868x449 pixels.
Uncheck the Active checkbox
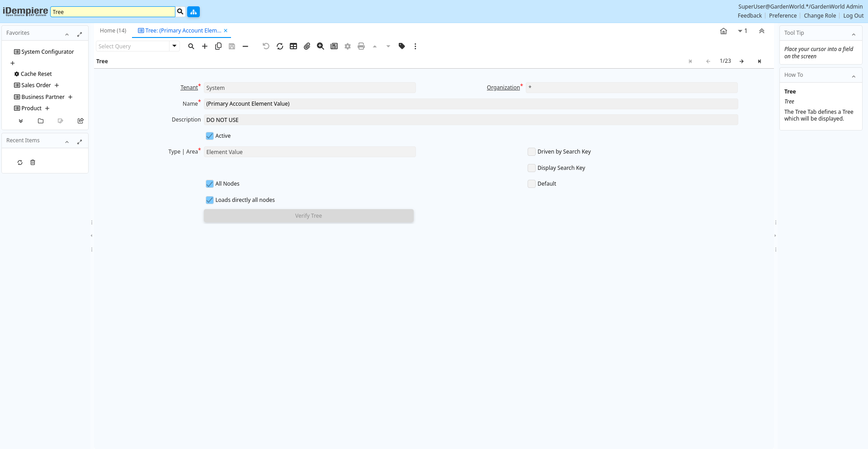pyautogui.click(x=210, y=136)
